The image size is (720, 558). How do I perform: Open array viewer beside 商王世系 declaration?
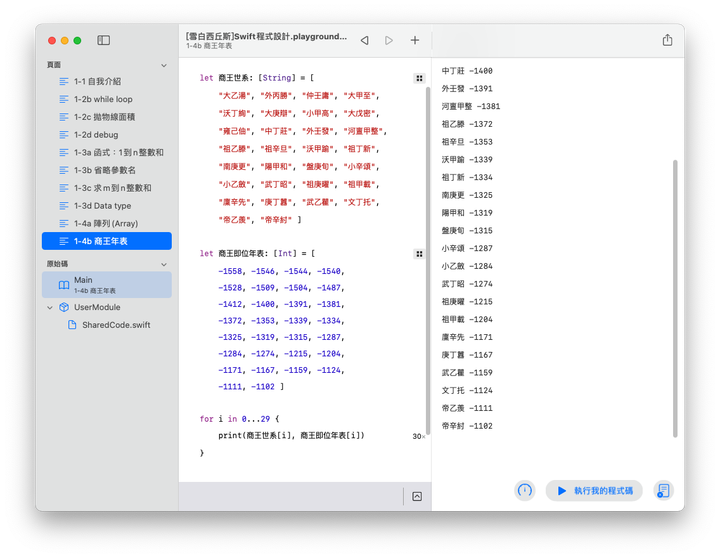point(419,78)
